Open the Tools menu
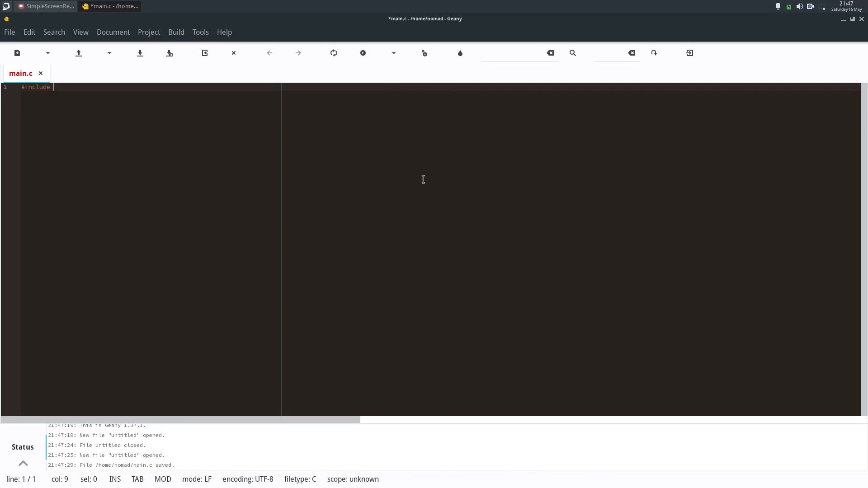The height and width of the screenshot is (488, 868). (201, 32)
